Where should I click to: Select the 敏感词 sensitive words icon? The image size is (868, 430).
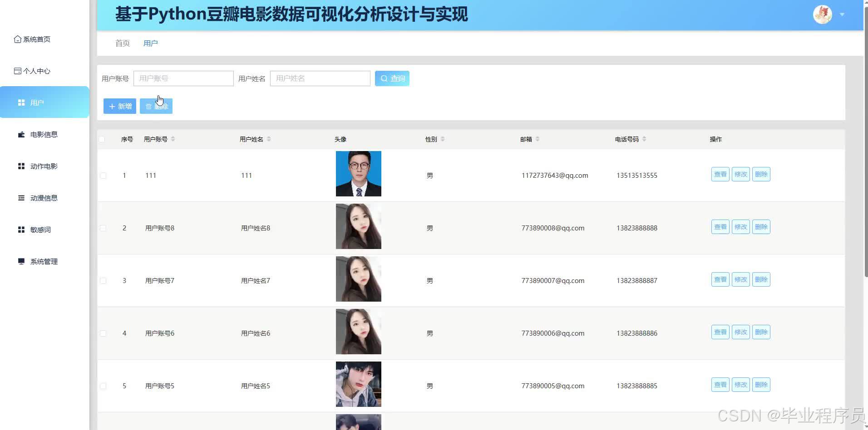click(21, 230)
